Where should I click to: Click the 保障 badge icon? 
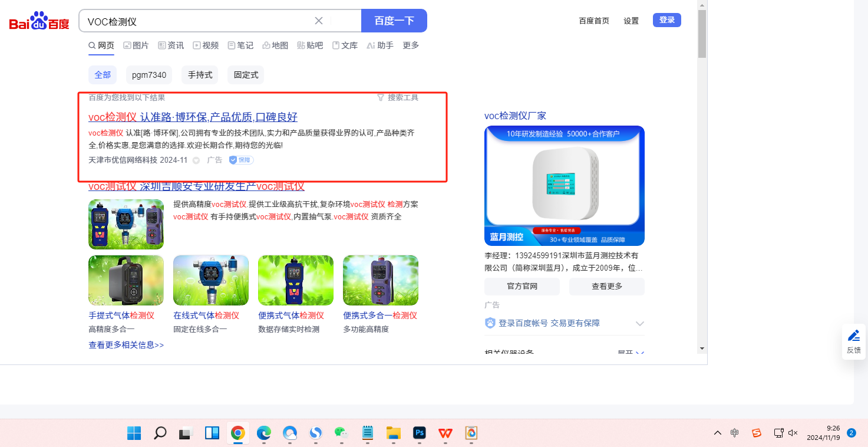[x=241, y=160]
